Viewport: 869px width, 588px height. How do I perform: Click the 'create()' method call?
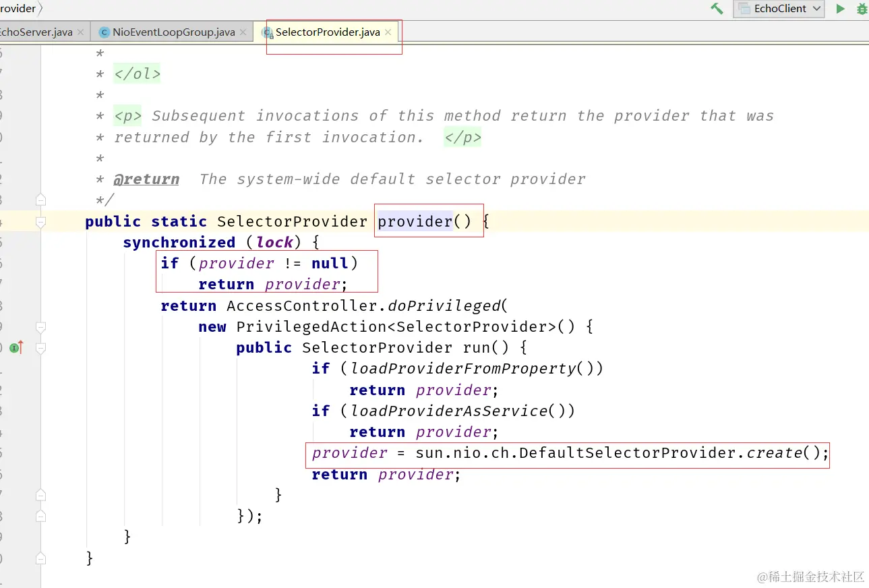tap(783, 453)
